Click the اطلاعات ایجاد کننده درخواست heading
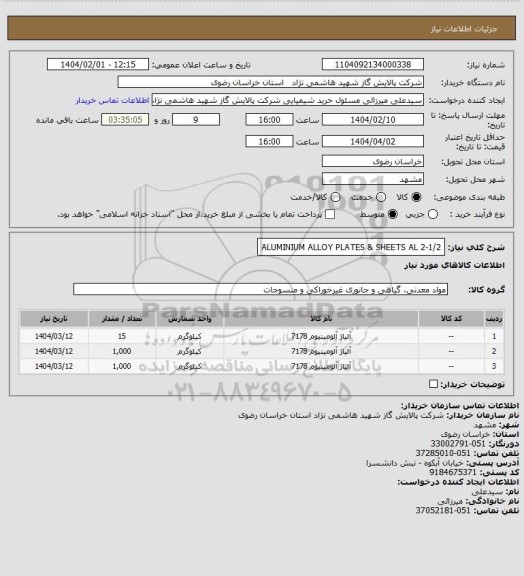The height and width of the screenshot is (576, 524). [458, 482]
